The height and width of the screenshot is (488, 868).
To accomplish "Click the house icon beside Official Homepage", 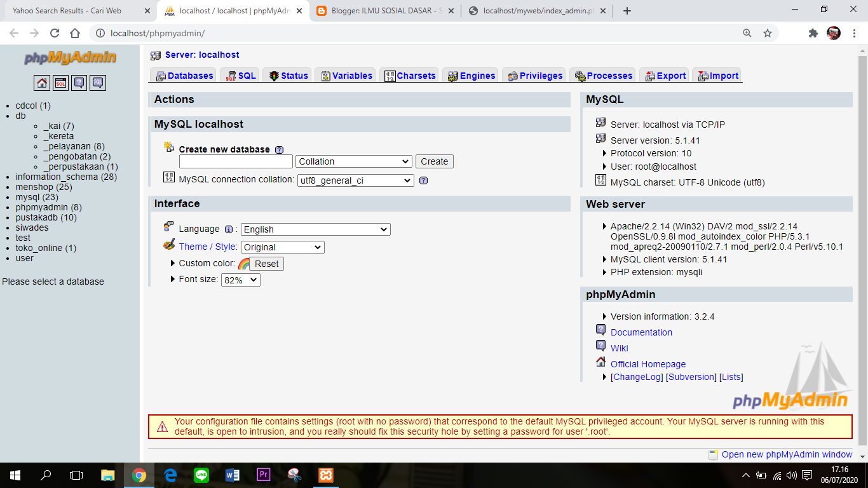I will tap(601, 362).
